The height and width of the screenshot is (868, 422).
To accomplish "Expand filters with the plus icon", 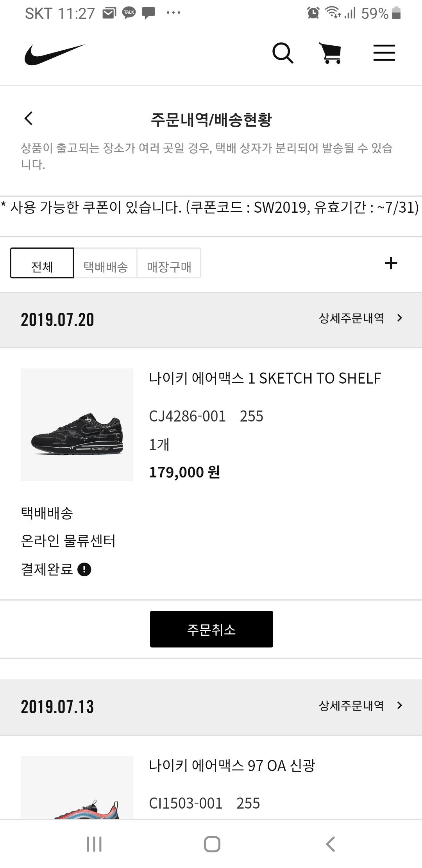I will (x=391, y=263).
